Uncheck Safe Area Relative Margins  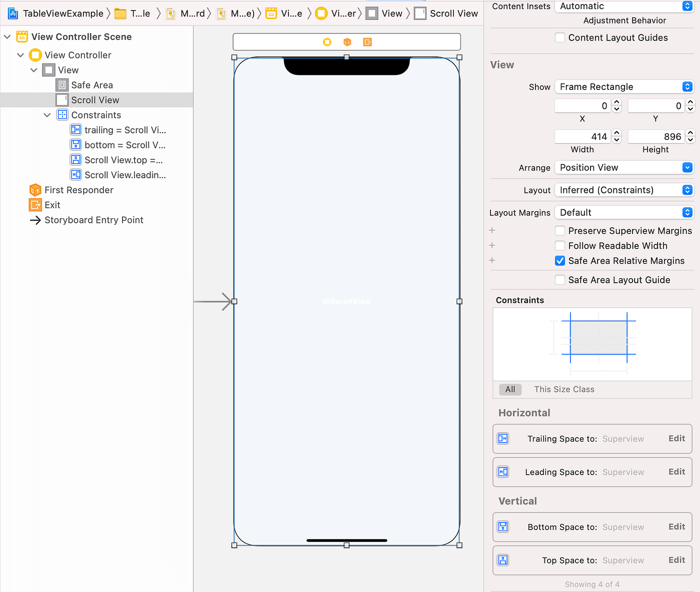click(559, 260)
